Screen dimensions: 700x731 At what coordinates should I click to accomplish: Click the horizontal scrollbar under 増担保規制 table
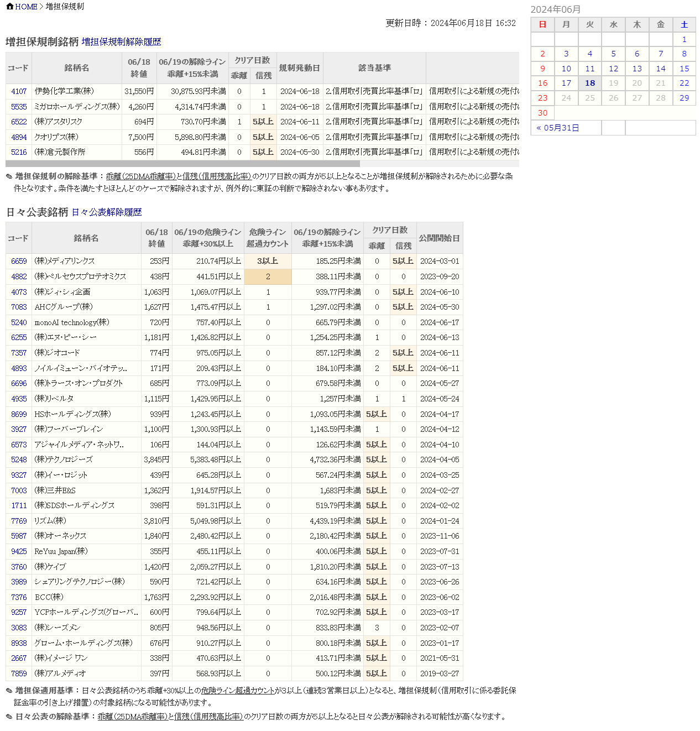[x=182, y=164]
